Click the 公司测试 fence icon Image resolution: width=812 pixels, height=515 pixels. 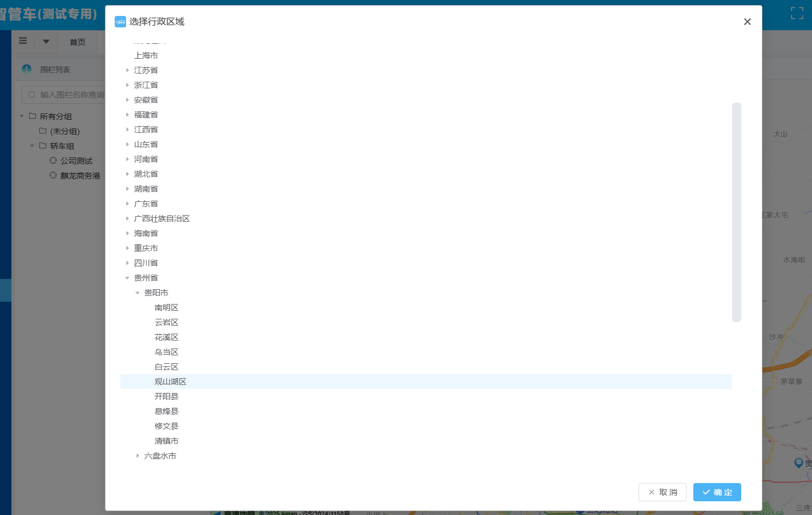pyautogui.click(x=53, y=161)
